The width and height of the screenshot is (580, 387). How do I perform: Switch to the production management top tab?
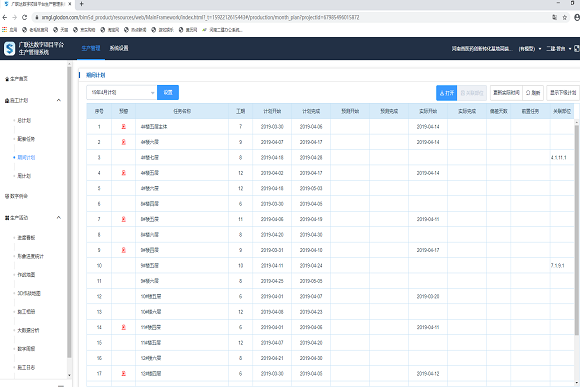click(91, 48)
